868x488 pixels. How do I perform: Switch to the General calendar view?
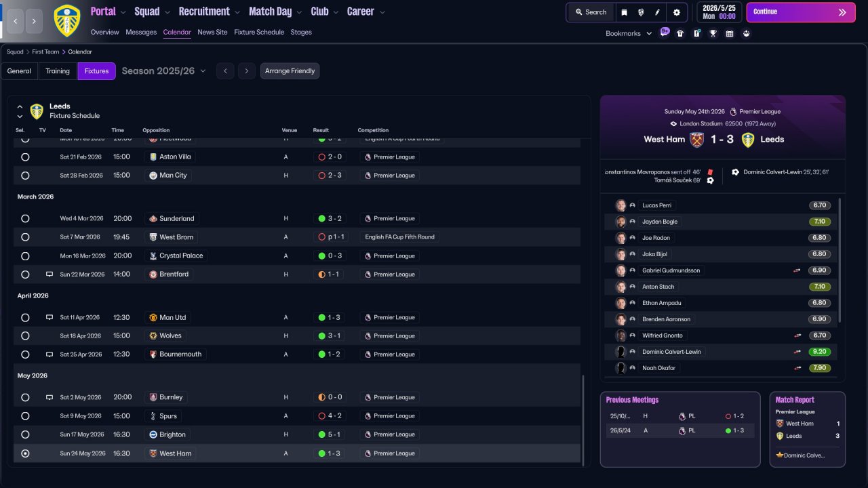[19, 71]
